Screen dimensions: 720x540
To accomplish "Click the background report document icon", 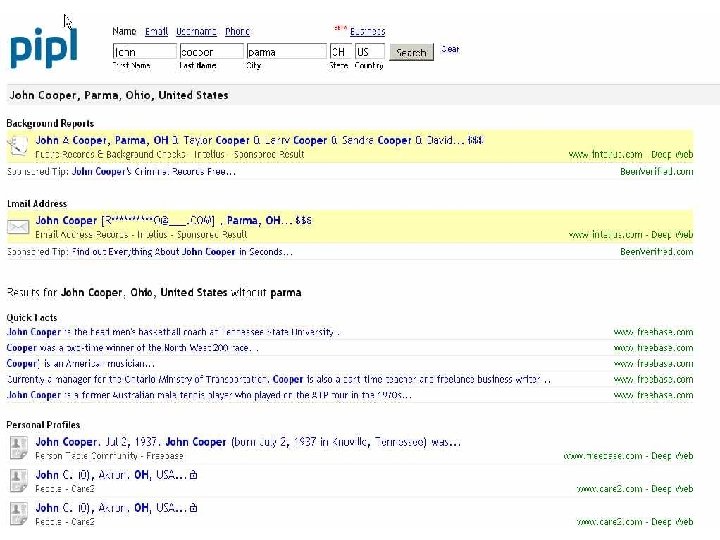I will (x=18, y=146).
